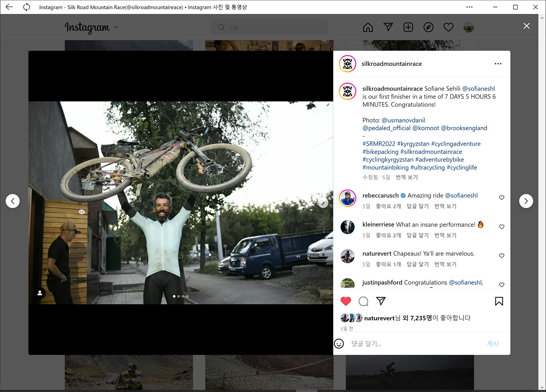Show next photo in carousel
Viewport: 546px width, 392px height.
[323, 203]
